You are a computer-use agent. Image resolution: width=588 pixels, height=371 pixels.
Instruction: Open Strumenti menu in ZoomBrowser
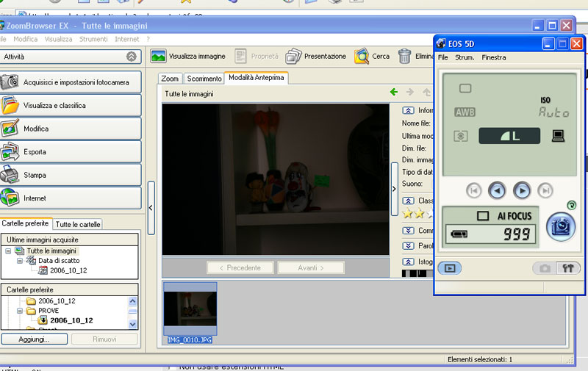point(93,39)
